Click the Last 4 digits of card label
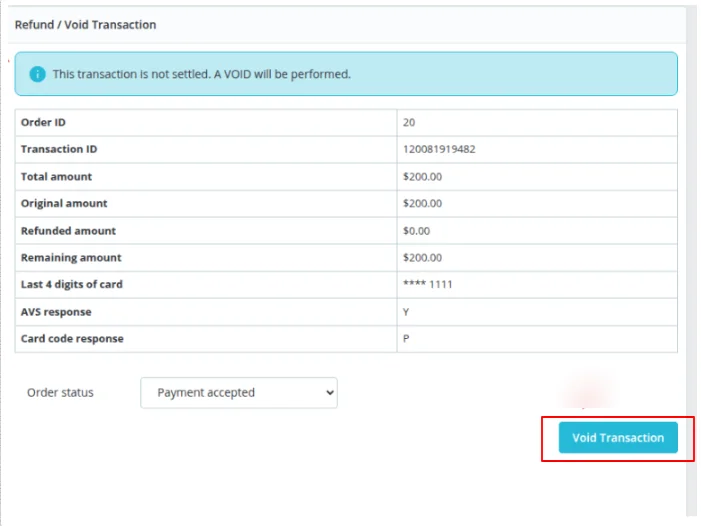Screen dimensions: 701x526 coord(72,284)
